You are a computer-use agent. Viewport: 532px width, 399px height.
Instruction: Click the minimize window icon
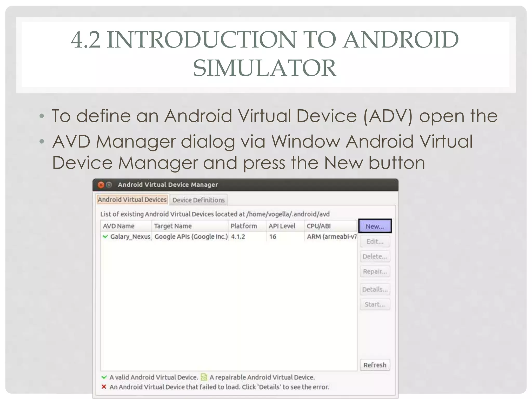tap(109, 185)
